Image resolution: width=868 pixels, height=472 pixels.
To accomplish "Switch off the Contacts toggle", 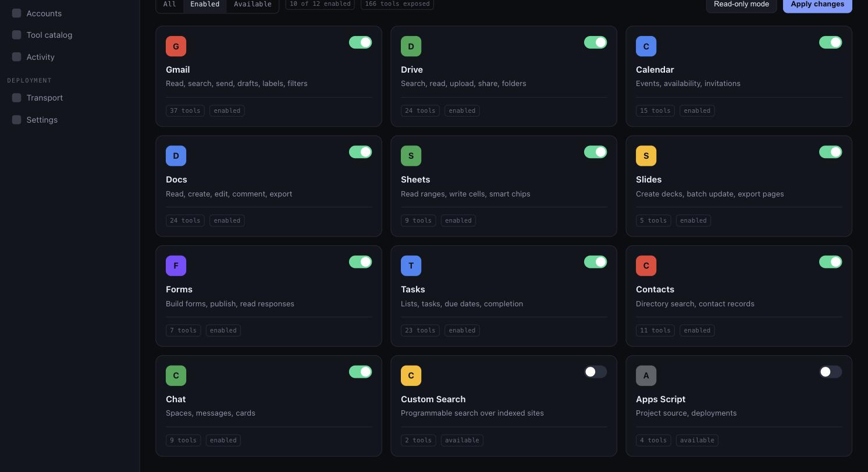I will point(830,262).
